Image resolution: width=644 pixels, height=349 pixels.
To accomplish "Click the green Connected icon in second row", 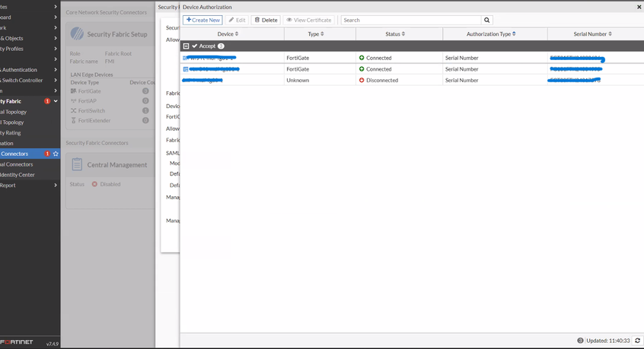I will pyautogui.click(x=362, y=69).
